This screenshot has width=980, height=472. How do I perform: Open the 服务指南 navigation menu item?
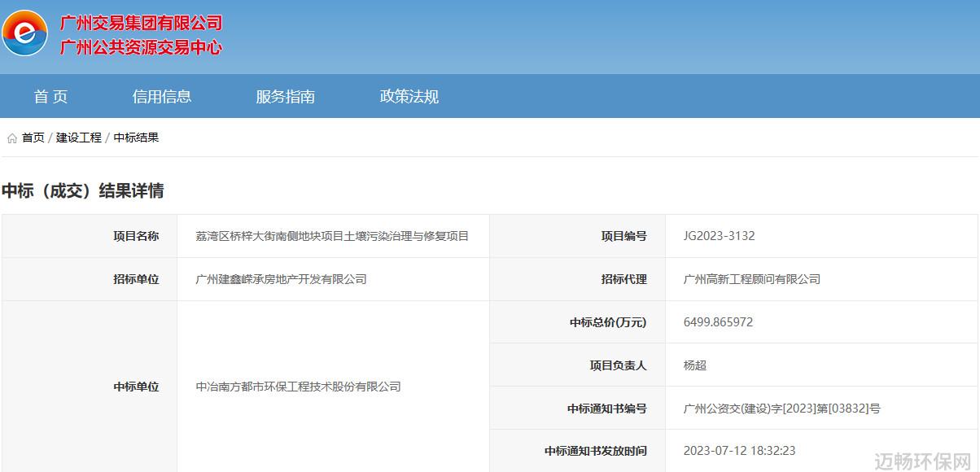pyautogui.click(x=285, y=96)
